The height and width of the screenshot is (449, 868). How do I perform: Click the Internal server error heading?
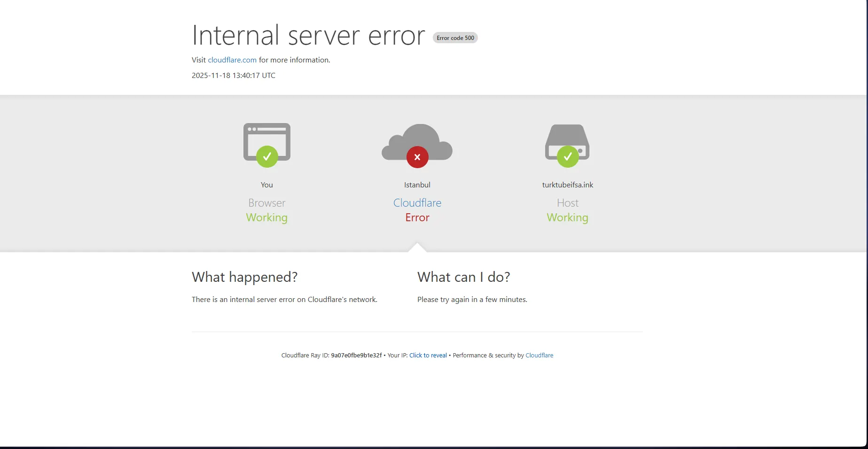coord(308,36)
